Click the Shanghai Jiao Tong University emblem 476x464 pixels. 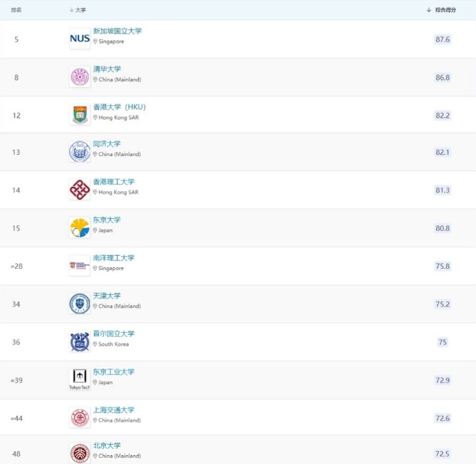click(80, 417)
